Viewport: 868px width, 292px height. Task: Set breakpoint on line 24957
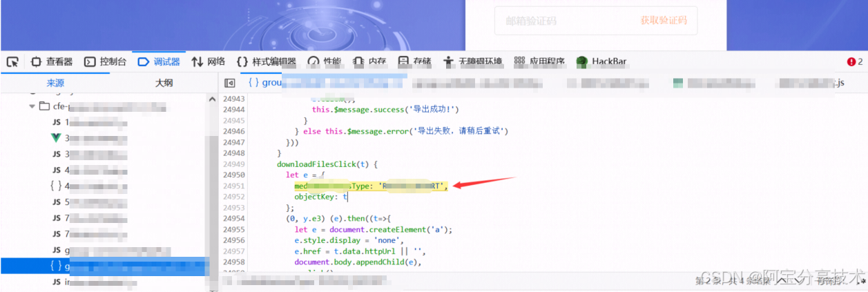(x=233, y=251)
